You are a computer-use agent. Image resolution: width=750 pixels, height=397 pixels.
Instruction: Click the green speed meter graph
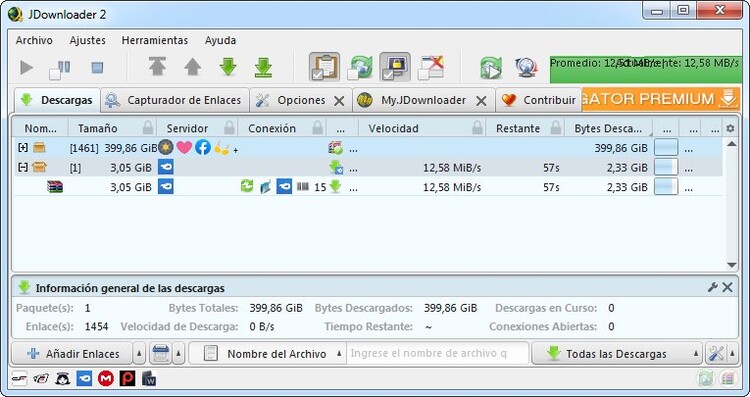[645, 70]
